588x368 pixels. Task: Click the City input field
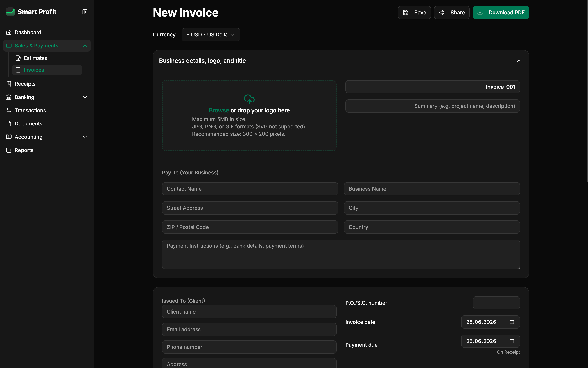tap(432, 208)
